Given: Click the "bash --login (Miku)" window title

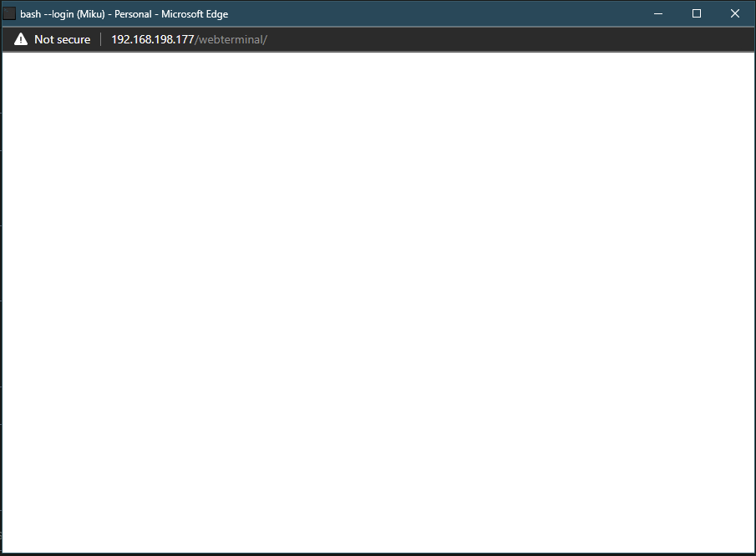Looking at the screenshot, I should click(62, 14).
